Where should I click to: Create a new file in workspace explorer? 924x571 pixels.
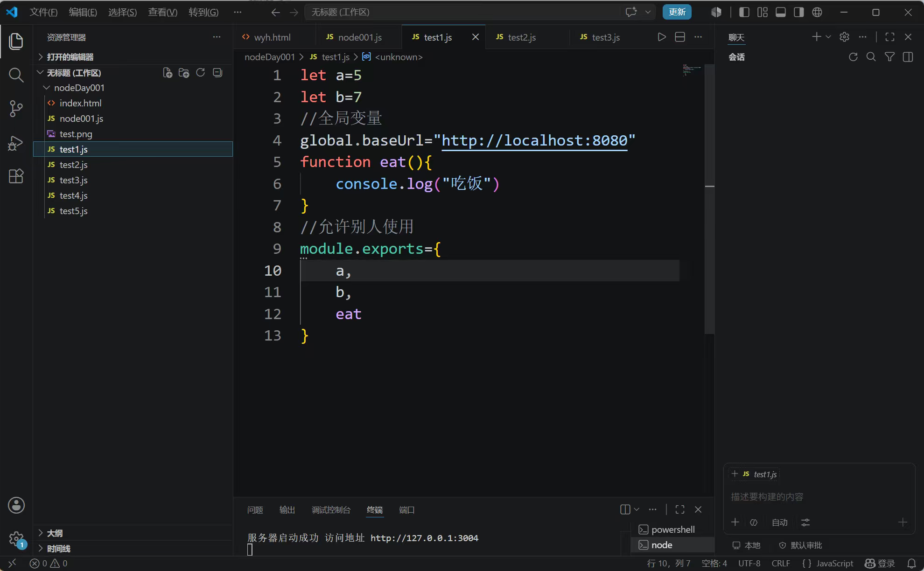(168, 73)
